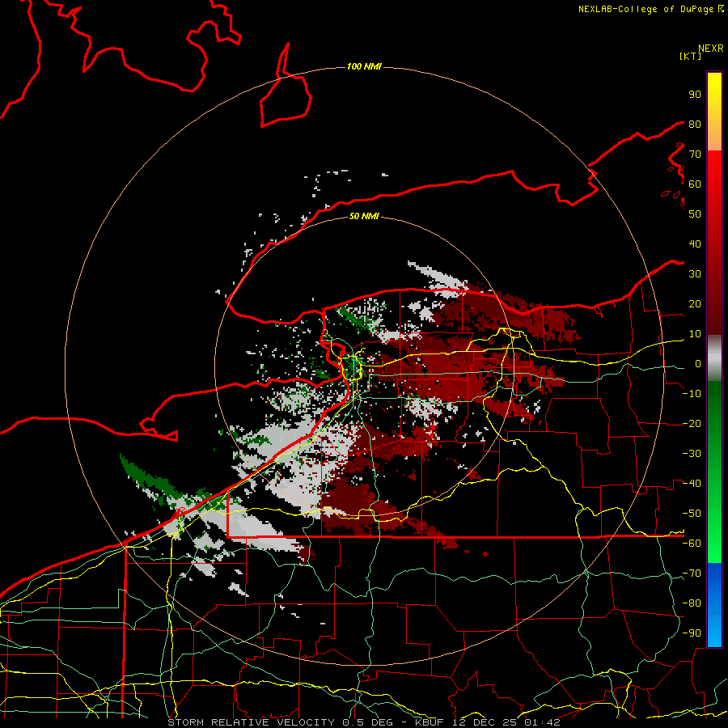Click the 100 NMI range ring label
This screenshot has height=728, width=728.
(x=363, y=66)
